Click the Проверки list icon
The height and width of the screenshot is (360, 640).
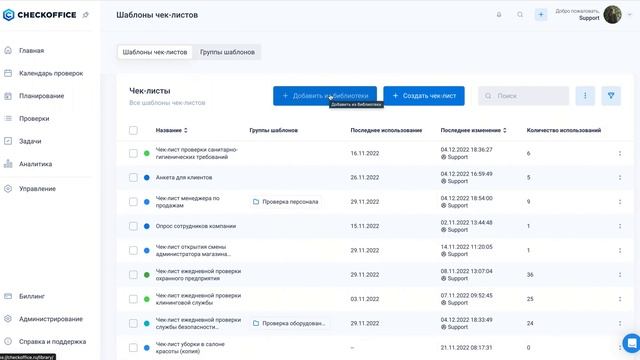(x=8, y=118)
